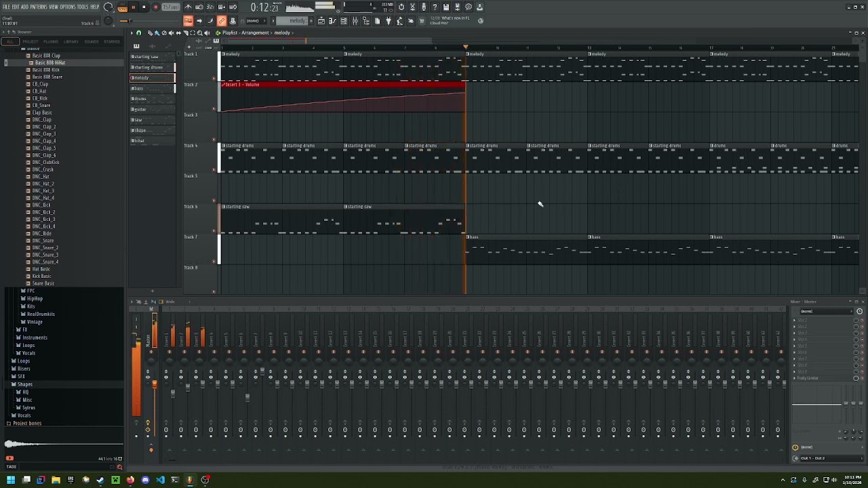
Task: Open File Explorer from taskbar
Action: pos(56,480)
